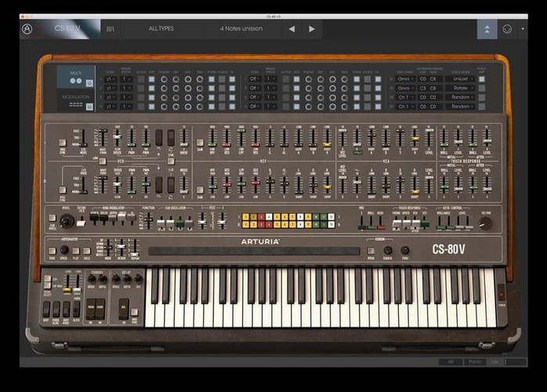The image size is (547, 392).
Task: Toggle the Portamento/Glissando rocker switch
Action: [x=56, y=309]
